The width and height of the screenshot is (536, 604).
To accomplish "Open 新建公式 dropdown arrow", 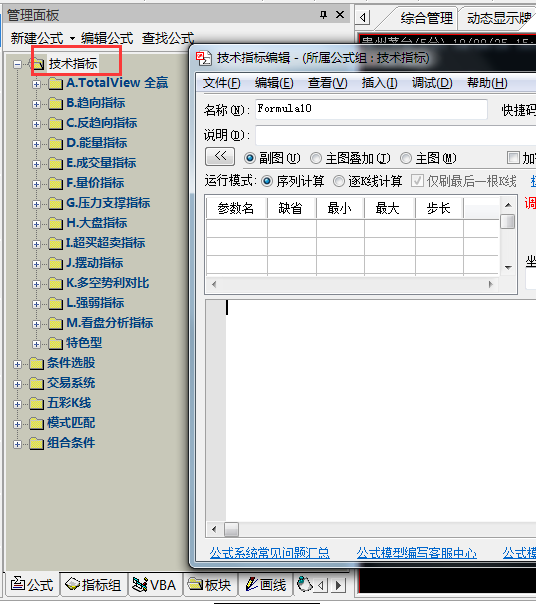I will pos(72,39).
